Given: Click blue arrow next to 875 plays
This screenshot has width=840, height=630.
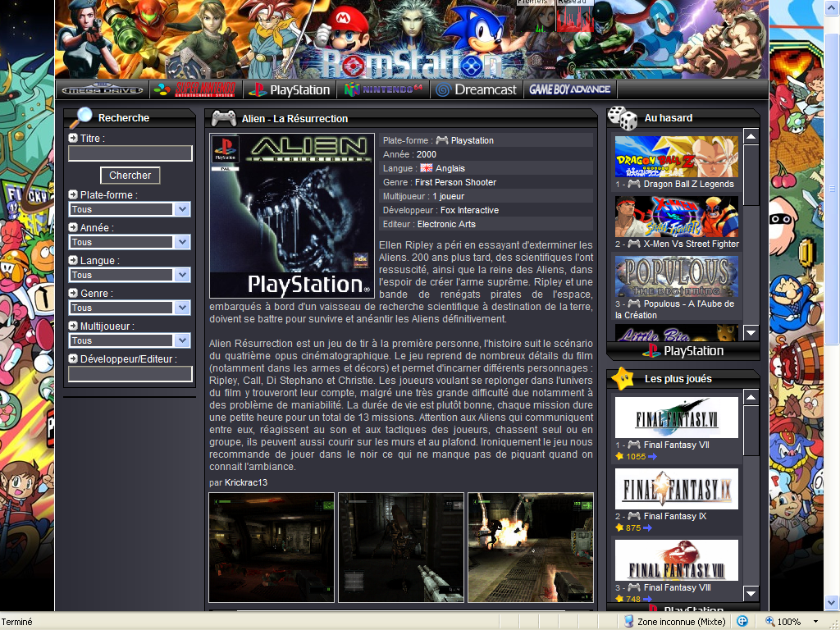Looking at the screenshot, I should (x=648, y=527).
